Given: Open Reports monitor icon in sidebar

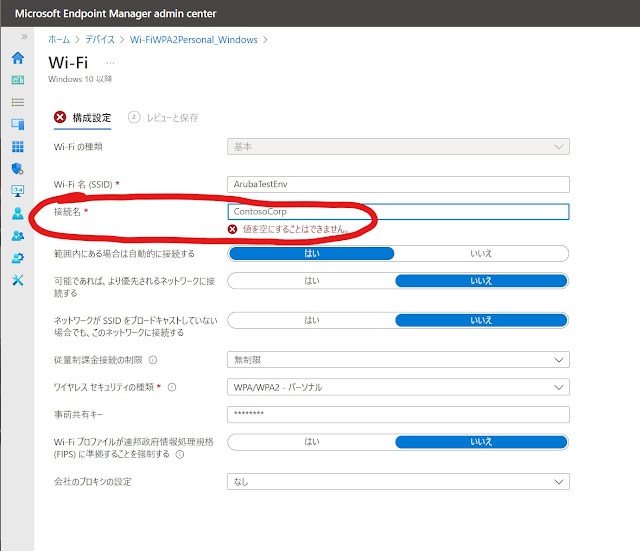Looking at the screenshot, I should pyautogui.click(x=18, y=191).
